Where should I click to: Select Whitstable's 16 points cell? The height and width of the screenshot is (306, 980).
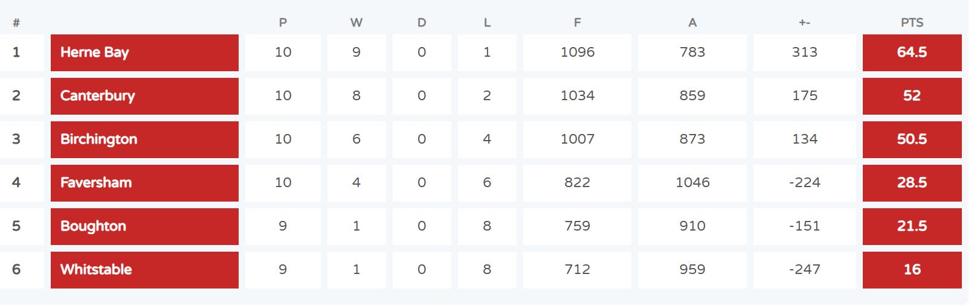coord(912,270)
